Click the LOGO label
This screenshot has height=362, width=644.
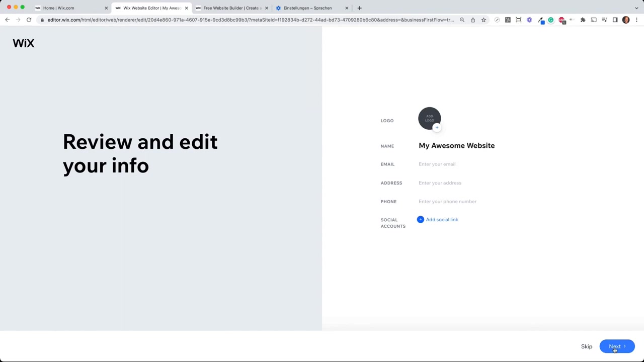[387, 121]
